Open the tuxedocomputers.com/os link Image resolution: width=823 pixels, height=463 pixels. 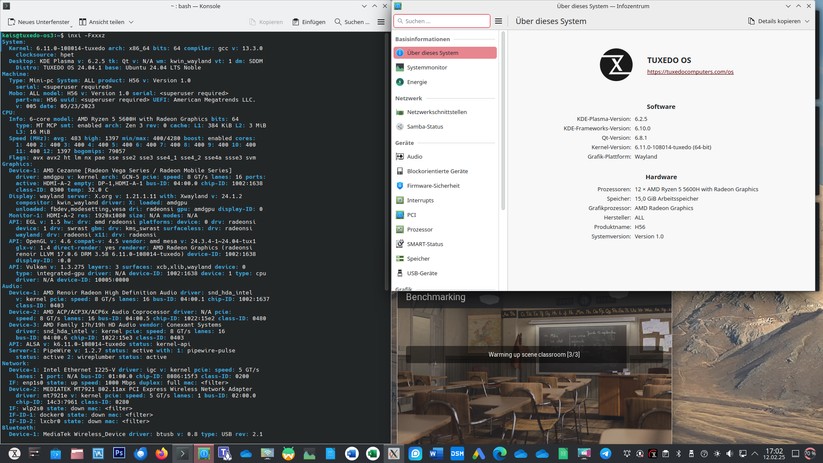click(689, 72)
